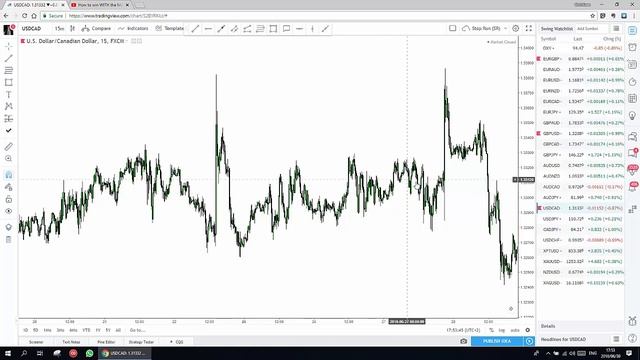This screenshot has width=640, height=360.
Task: Pick the callout balloon favorite tool
Action: (287, 29)
